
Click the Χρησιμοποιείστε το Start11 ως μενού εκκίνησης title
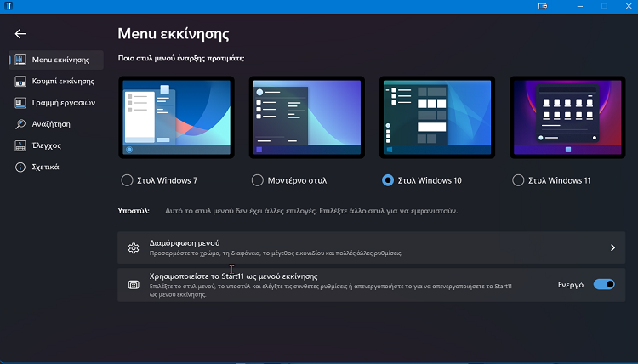pos(234,276)
